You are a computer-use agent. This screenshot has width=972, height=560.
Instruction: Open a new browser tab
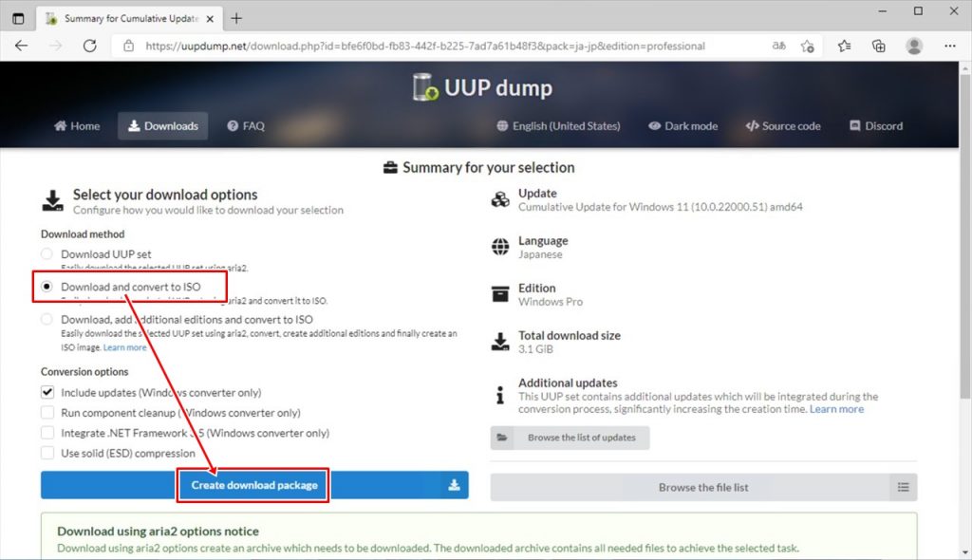point(236,19)
